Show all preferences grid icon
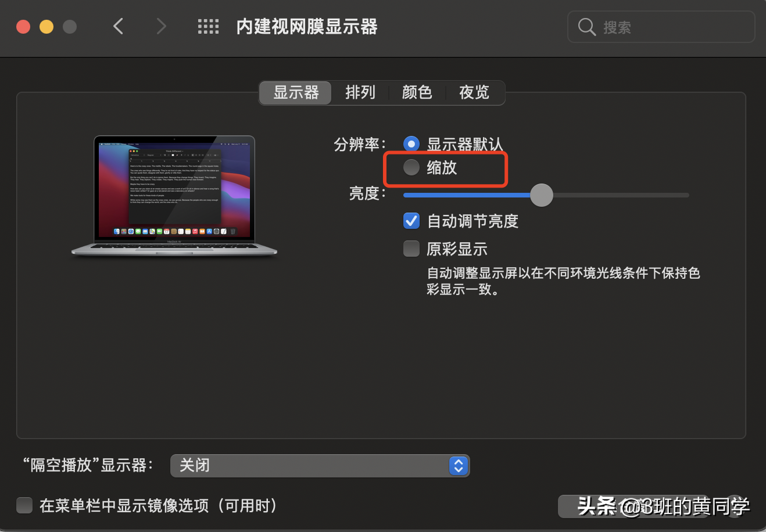 coord(208,26)
